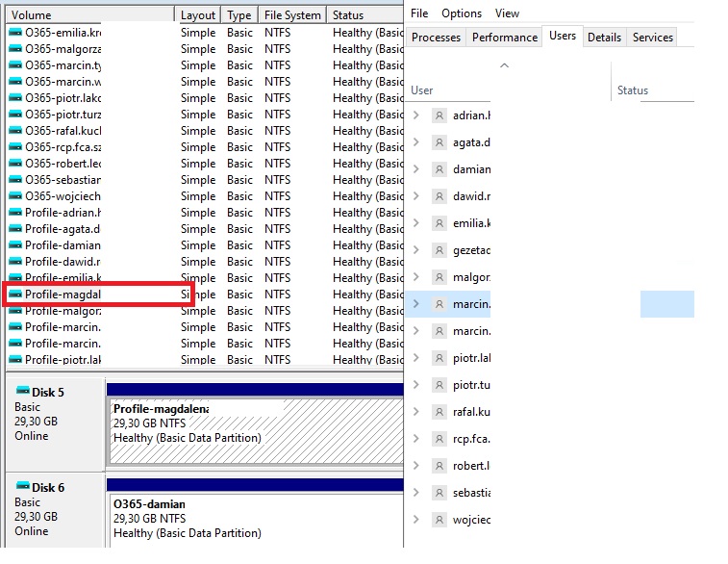Select the Profile-emilia.k volume row
The image size is (728, 564).
pyautogui.click(x=205, y=278)
